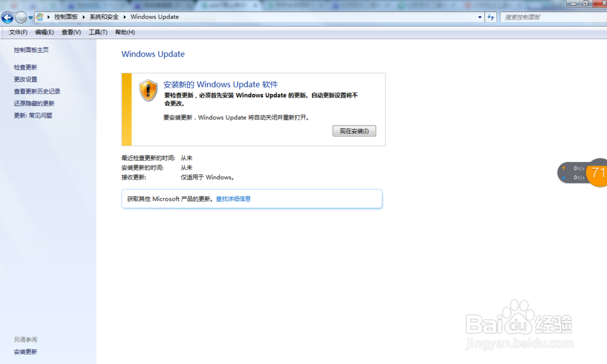The image size is (607, 364).
Task: Click the Control Panel icon in address bar
Action: click(x=39, y=17)
